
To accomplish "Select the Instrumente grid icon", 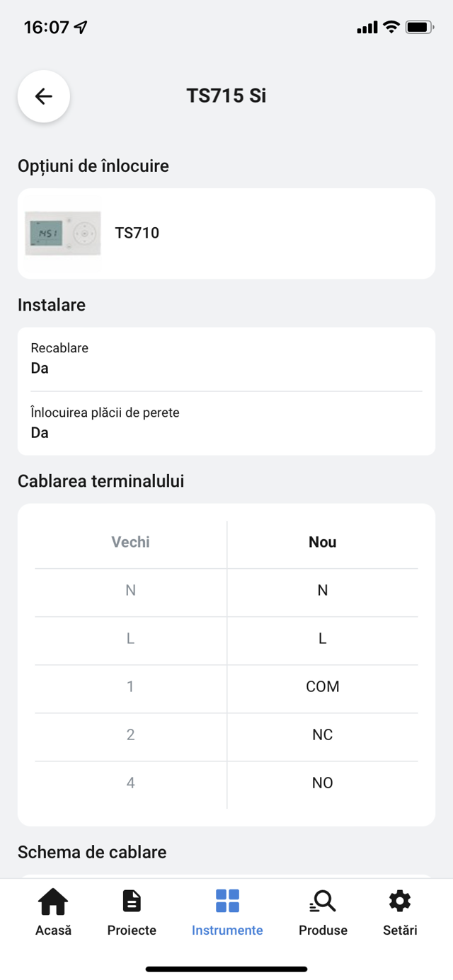I will coord(227,901).
